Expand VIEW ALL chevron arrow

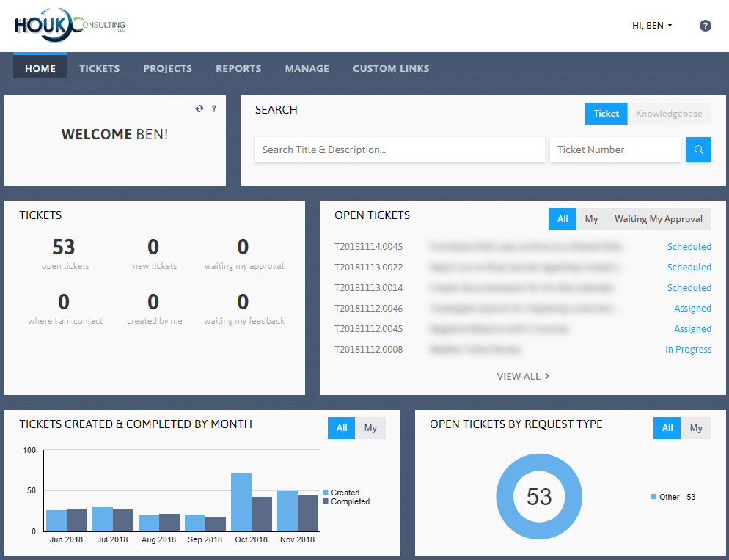[547, 376]
